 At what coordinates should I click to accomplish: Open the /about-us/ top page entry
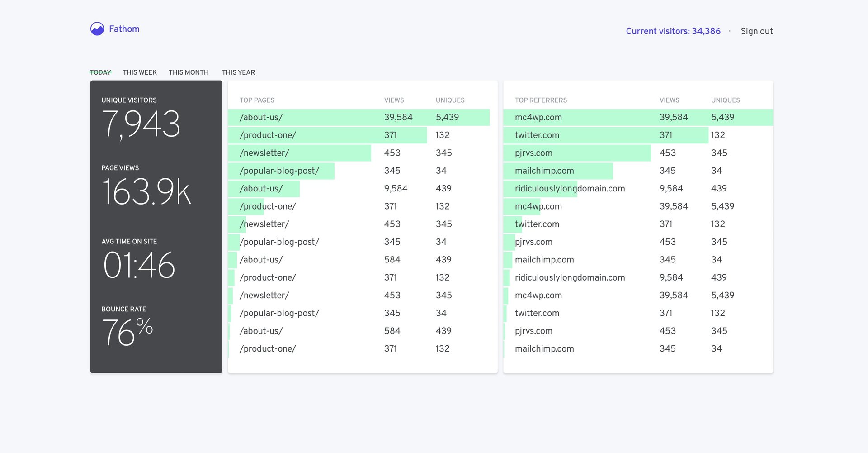(x=261, y=117)
